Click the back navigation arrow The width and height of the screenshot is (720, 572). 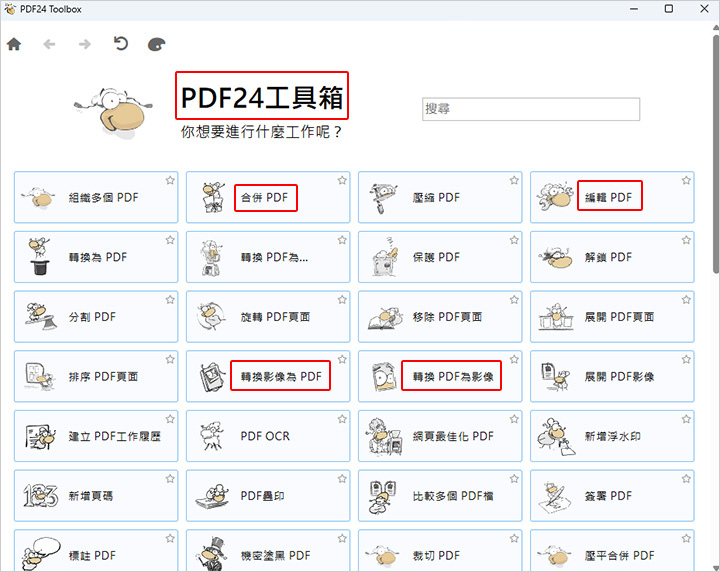[x=49, y=44]
